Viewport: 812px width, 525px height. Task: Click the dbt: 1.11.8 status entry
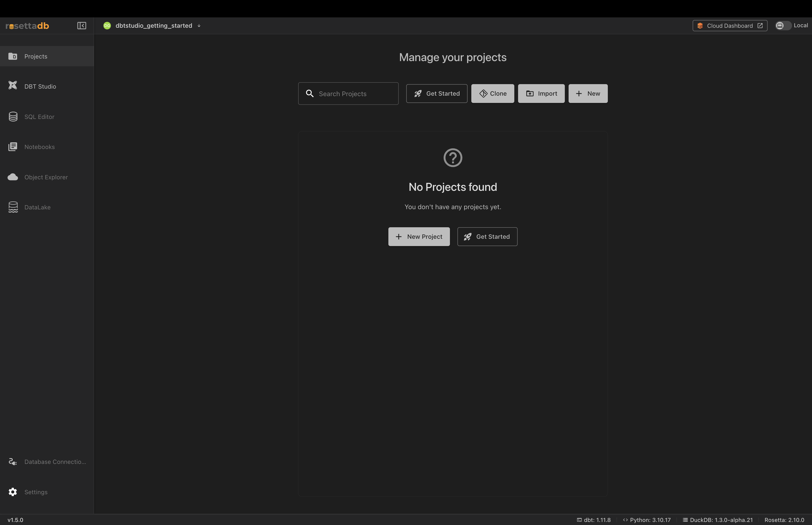593,520
